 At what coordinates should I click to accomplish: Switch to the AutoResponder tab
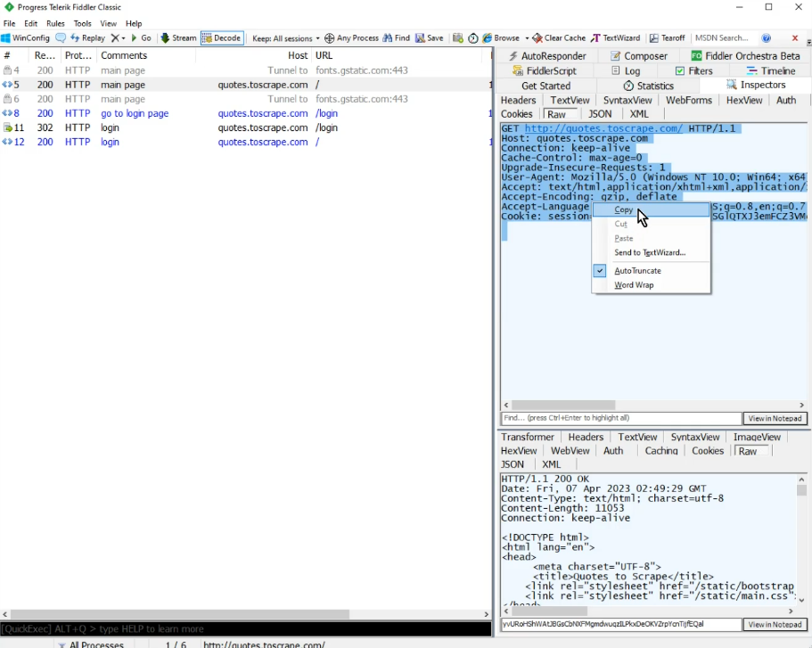click(x=547, y=56)
